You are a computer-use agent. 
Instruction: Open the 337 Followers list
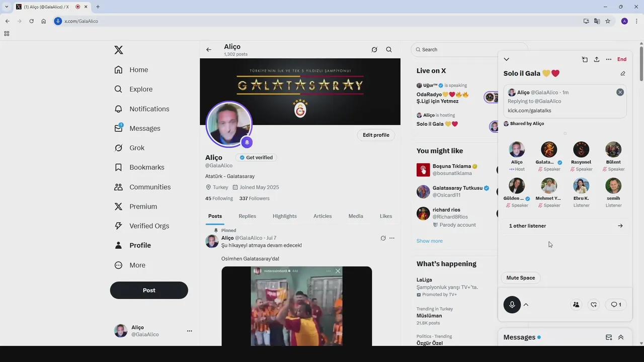point(255,199)
